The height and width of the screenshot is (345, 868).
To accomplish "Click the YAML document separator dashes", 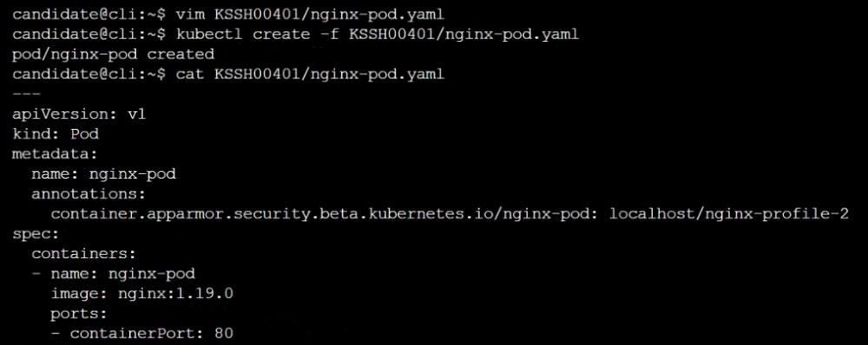I will click(26, 94).
